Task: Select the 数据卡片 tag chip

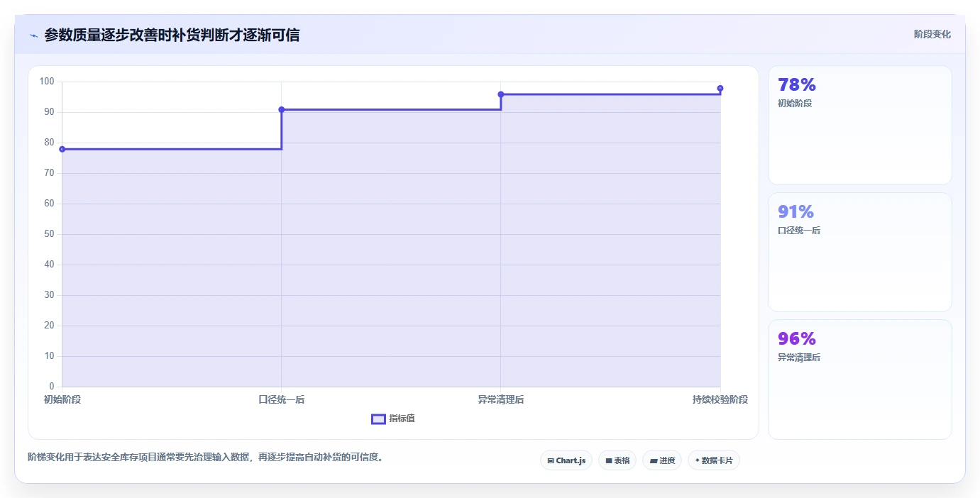Action: coord(714,460)
